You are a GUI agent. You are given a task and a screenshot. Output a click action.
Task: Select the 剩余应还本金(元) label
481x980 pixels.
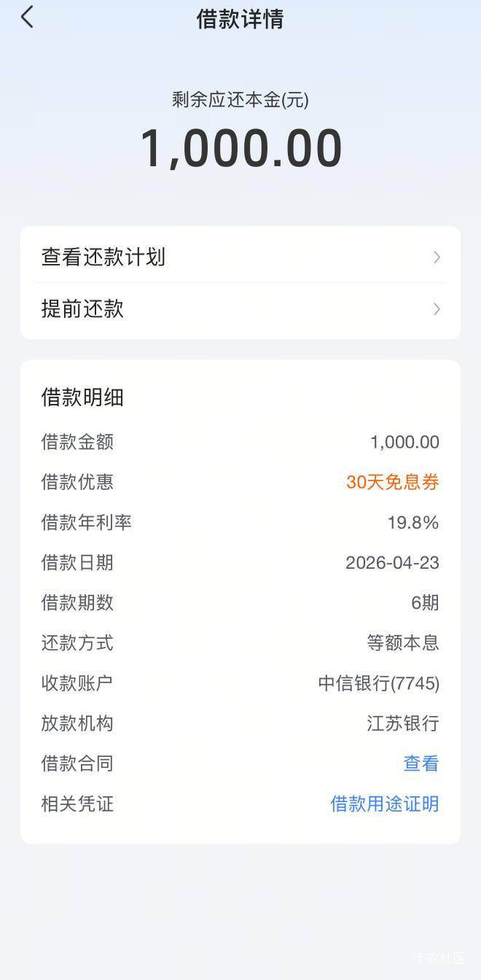pyautogui.click(x=240, y=100)
